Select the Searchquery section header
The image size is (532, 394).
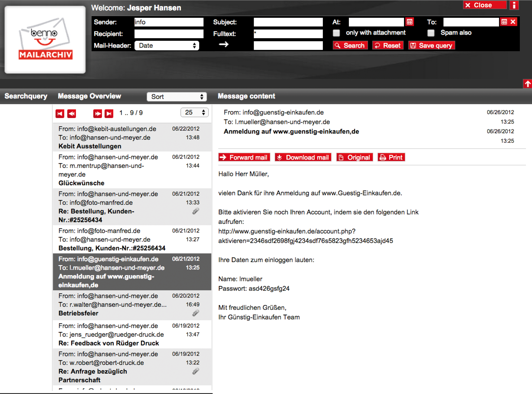[26, 96]
